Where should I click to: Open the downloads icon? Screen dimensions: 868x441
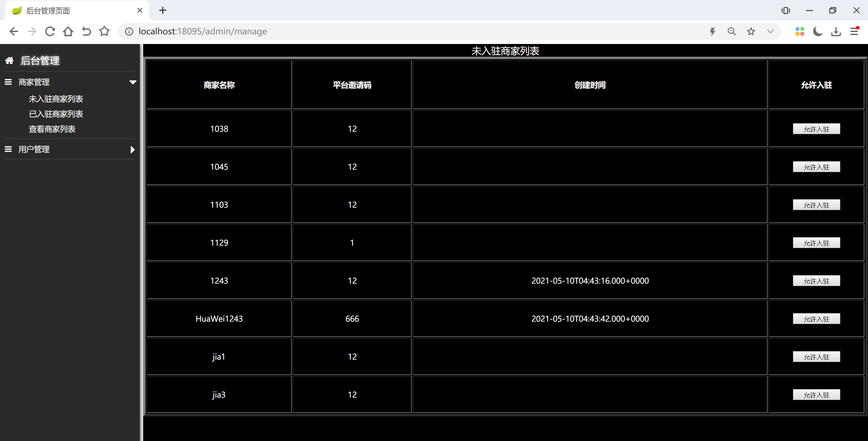coord(836,31)
